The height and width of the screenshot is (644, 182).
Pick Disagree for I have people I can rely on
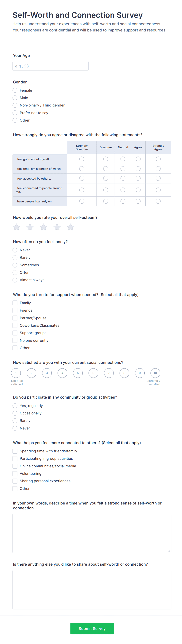click(106, 201)
